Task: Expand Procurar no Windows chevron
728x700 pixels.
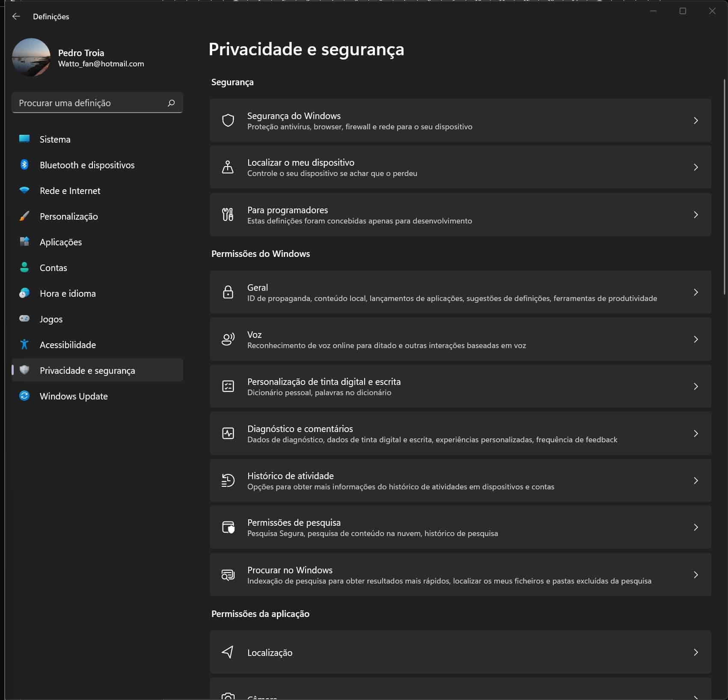Action: [695, 575]
